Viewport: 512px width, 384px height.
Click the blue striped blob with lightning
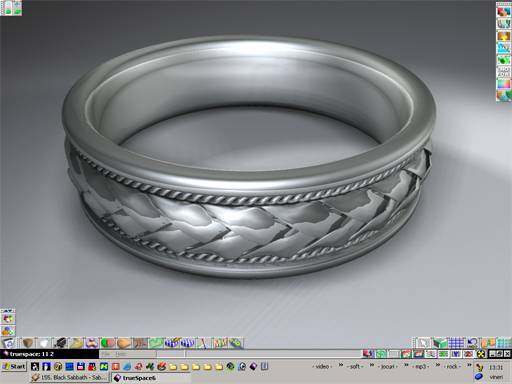[x=172, y=343]
